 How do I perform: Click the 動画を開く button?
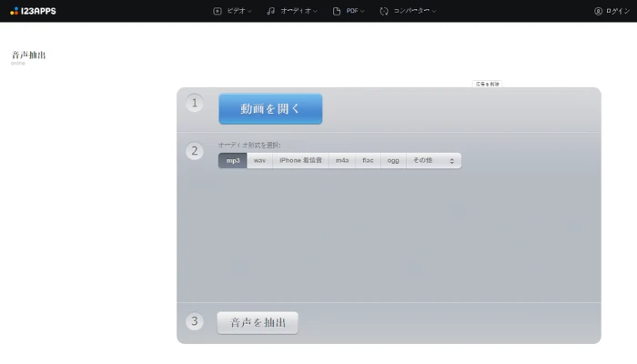pos(270,109)
